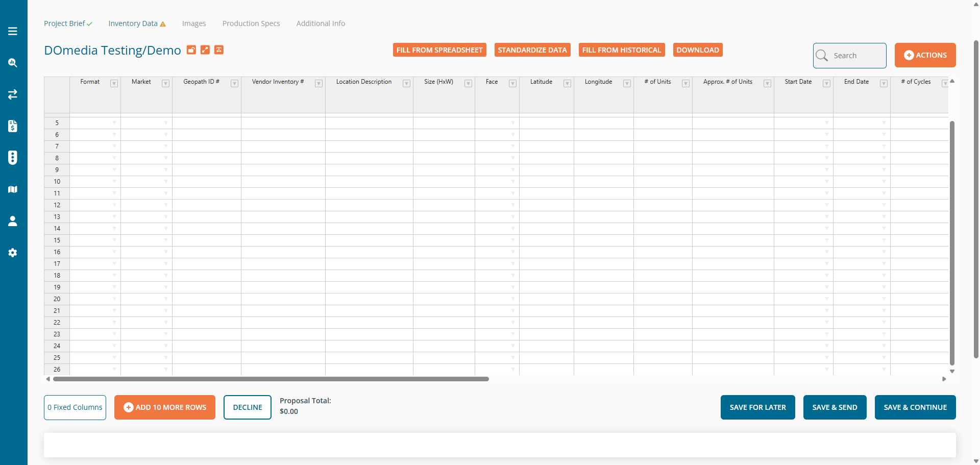Click the orange unlock icon beside title
This screenshot has width=980, height=465.
tap(191, 50)
